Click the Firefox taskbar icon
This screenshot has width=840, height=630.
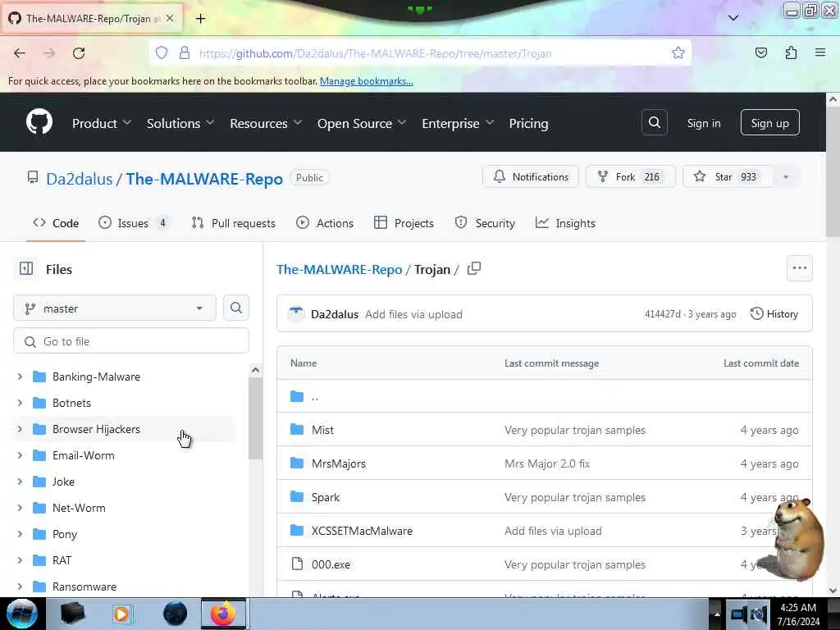(223, 614)
